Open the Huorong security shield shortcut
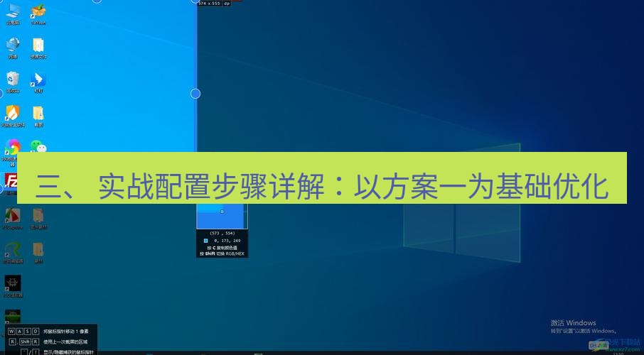The width and height of the screenshot is (644, 355). pos(13,116)
